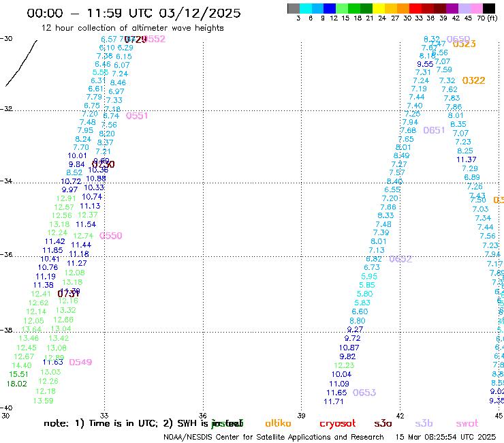Click the orange 0322 altika time label
Image resolution: width=504 pixels, height=443 pixels.
pyautogui.click(x=473, y=80)
